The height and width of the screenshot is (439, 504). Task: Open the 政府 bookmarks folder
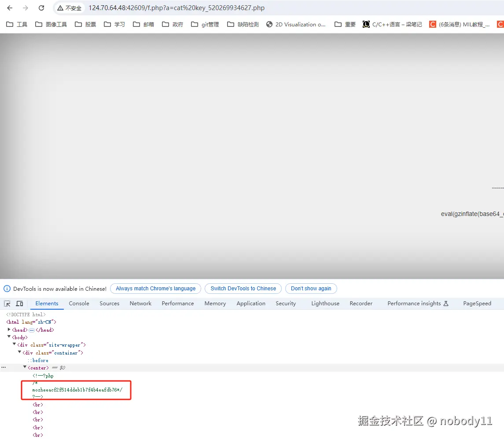click(x=172, y=24)
